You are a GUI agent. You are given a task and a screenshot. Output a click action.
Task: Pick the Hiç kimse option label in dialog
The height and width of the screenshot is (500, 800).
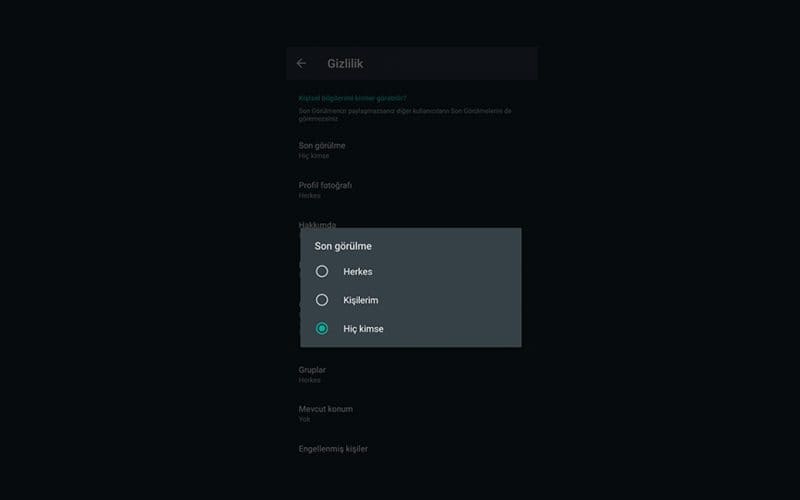click(363, 328)
